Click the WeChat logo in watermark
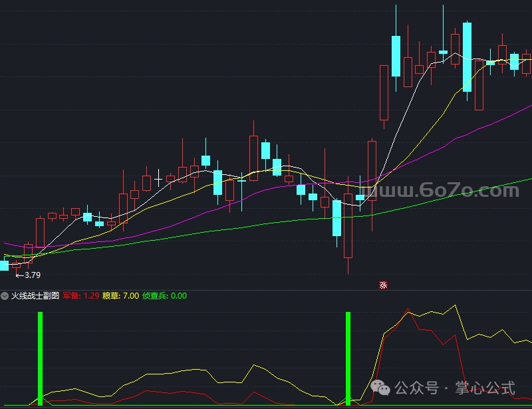This screenshot has width=532, height=409. (380, 388)
